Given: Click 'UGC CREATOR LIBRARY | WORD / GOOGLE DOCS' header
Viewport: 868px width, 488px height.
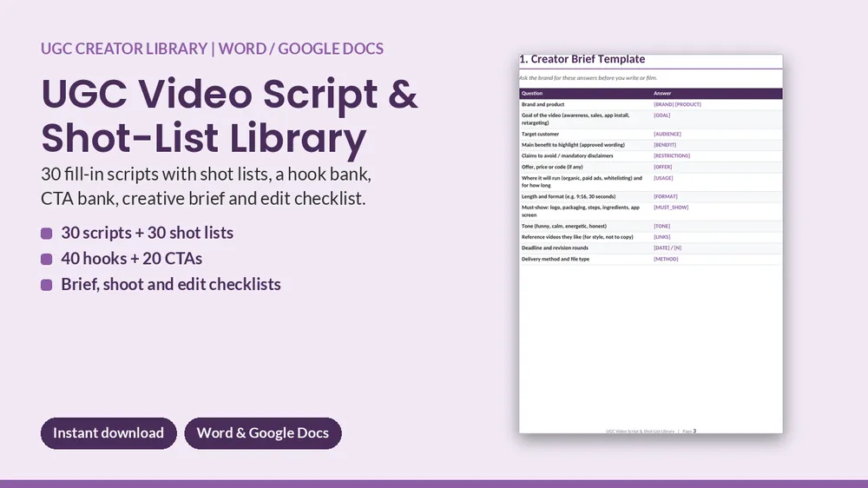Looking at the screenshot, I should pyautogui.click(x=212, y=49).
